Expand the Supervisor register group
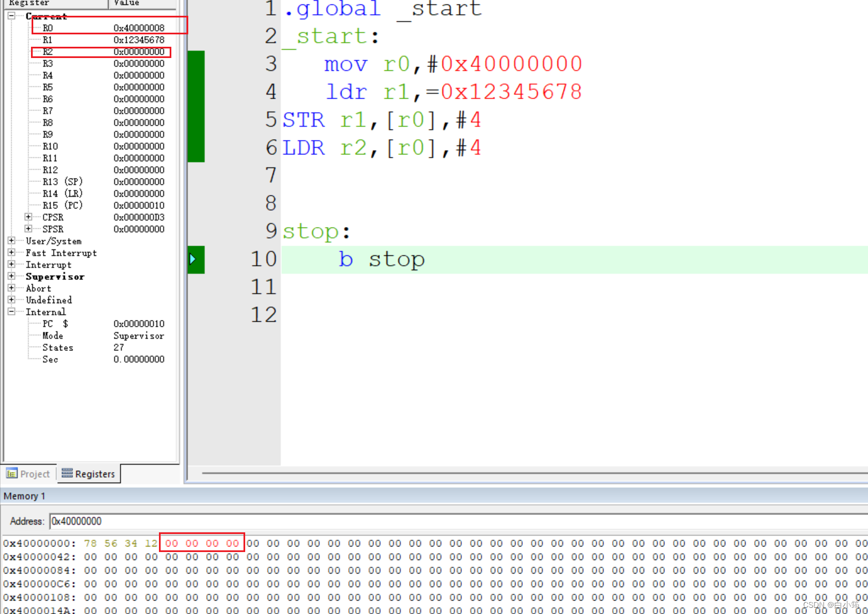This screenshot has height=614, width=868. (x=11, y=276)
